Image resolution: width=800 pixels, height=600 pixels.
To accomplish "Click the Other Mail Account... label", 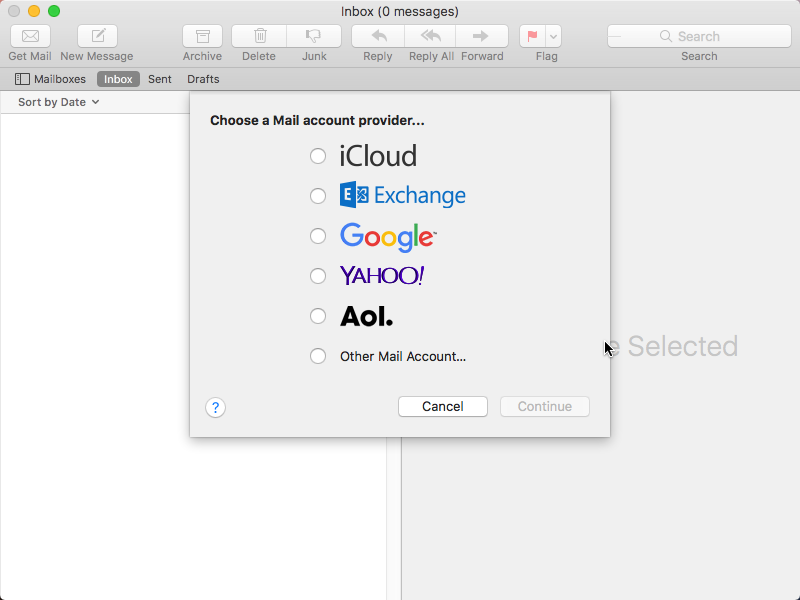I will [x=403, y=356].
